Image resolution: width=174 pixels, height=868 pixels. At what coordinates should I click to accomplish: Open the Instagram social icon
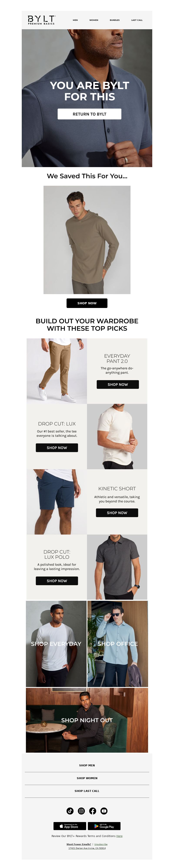pyautogui.click(x=81, y=811)
